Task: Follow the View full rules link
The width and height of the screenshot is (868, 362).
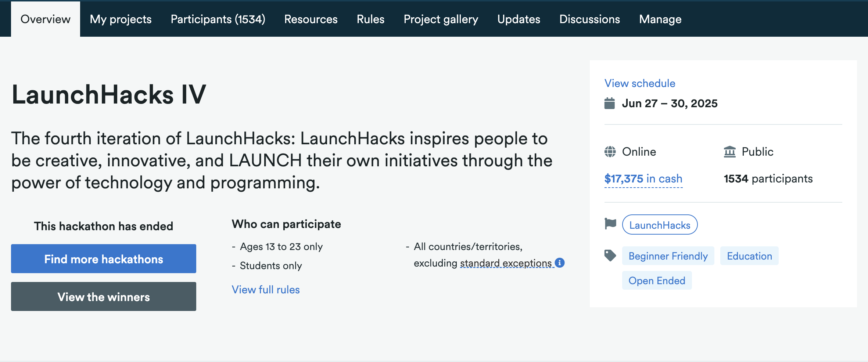Action: click(x=266, y=290)
